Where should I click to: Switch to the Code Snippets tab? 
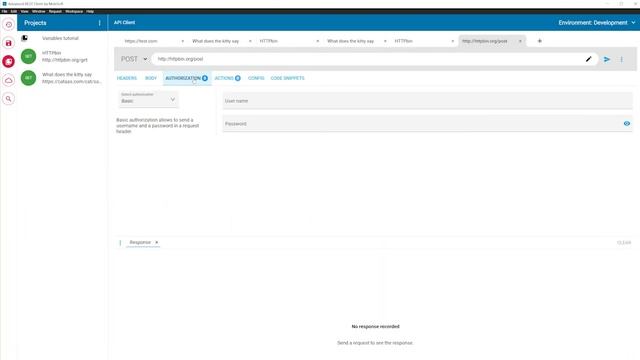287,78
